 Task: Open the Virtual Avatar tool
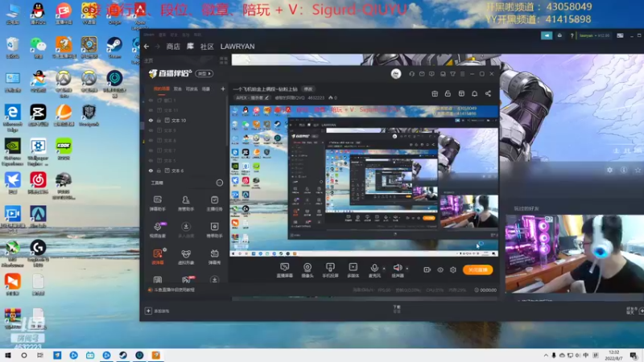(186, 257)
